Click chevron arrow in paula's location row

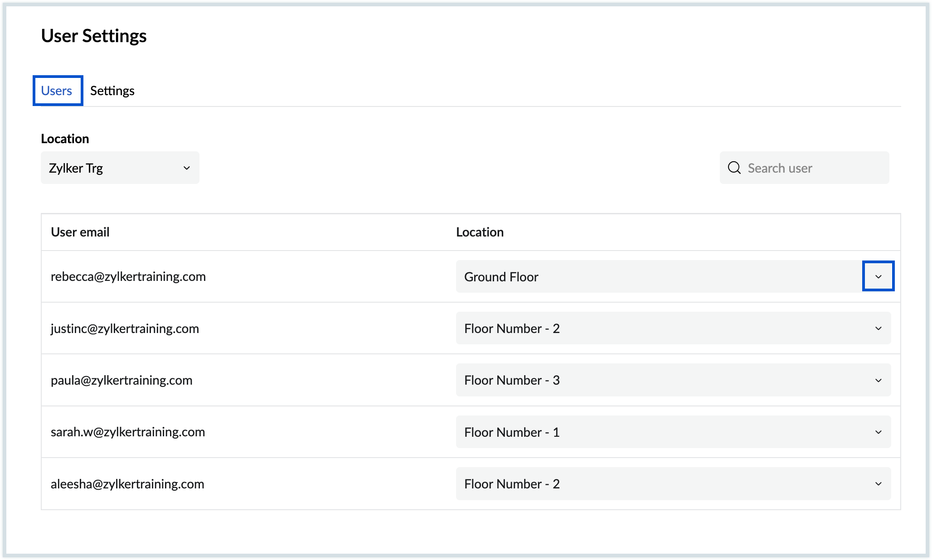[x=878, y=380]
